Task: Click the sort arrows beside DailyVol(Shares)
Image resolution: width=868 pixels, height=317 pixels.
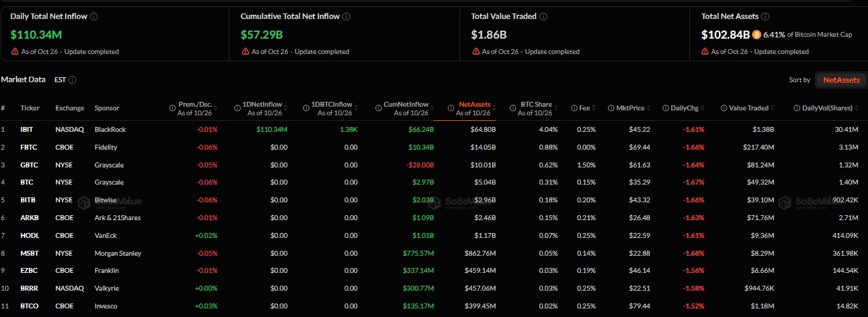Action: (856, 108)
